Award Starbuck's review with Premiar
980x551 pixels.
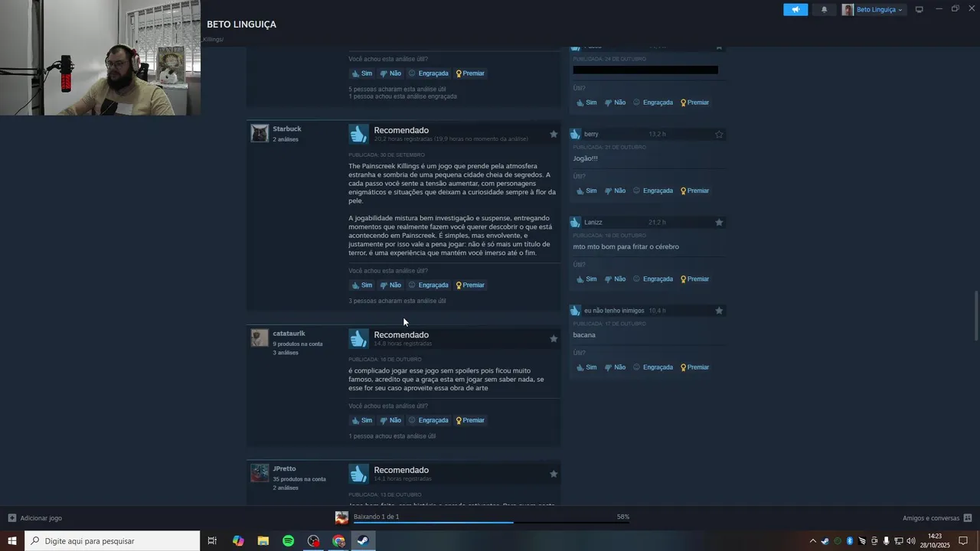(x=470, y=285)
